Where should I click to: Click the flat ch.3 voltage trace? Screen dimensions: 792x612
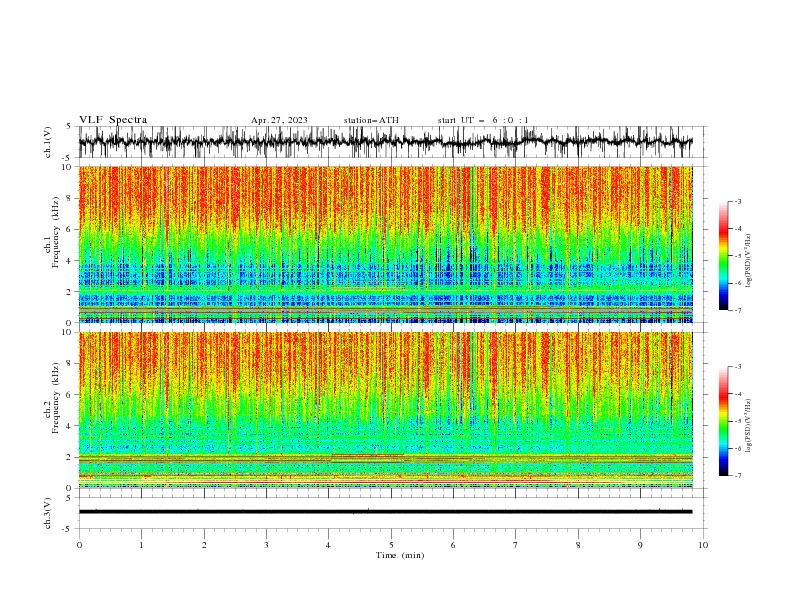click(386, 512)
